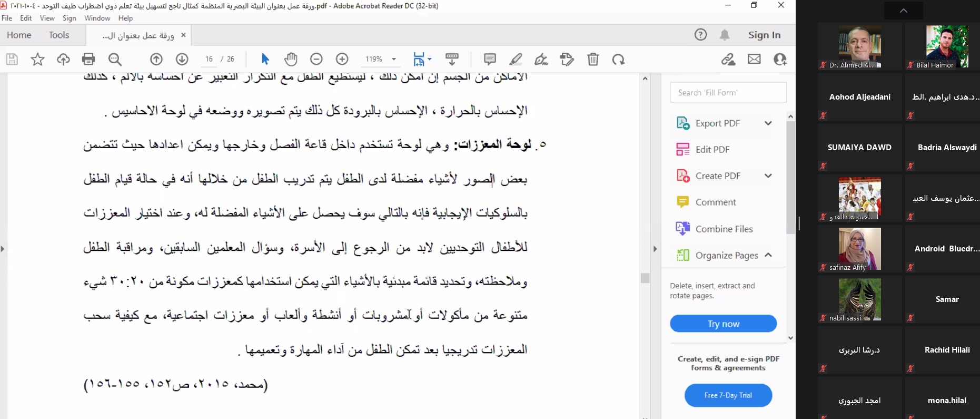Share a link to the file
980x419 pixels.
pyautogui.click(x=728, y=59)
